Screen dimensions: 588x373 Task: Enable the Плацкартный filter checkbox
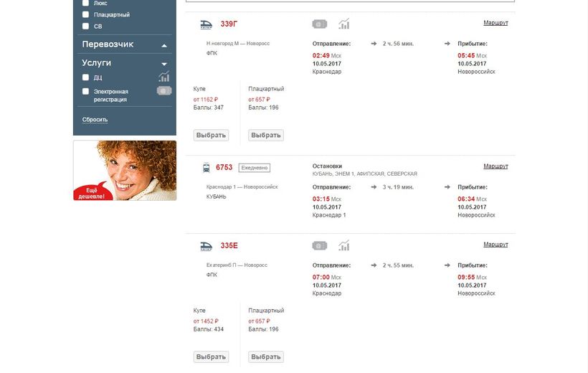tap(86, 14)
